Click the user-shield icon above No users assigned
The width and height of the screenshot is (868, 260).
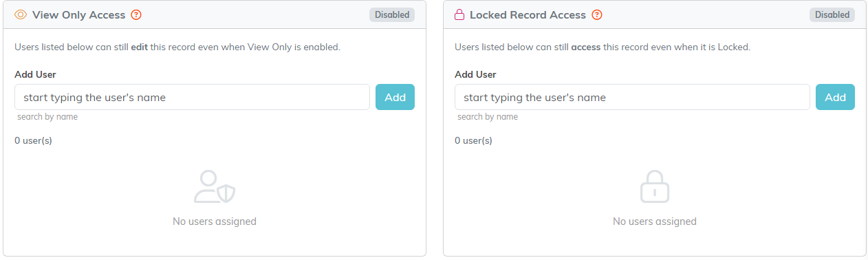point(215,186)
